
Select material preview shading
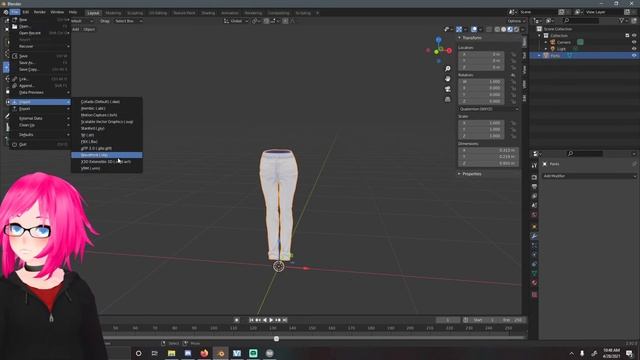pos(510,29)
